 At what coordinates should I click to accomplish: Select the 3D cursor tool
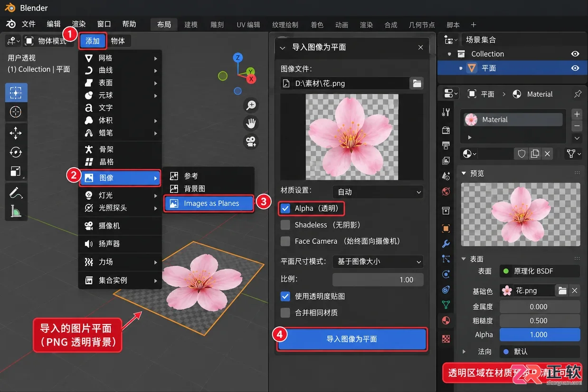coord(16,112)
